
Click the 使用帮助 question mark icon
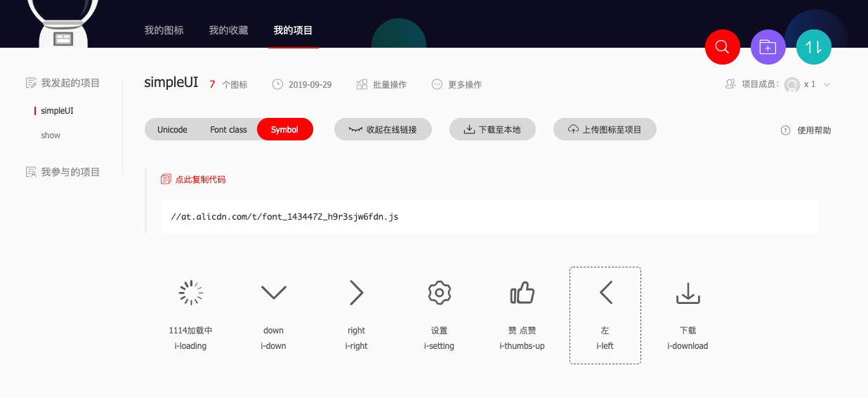(786, 131)
